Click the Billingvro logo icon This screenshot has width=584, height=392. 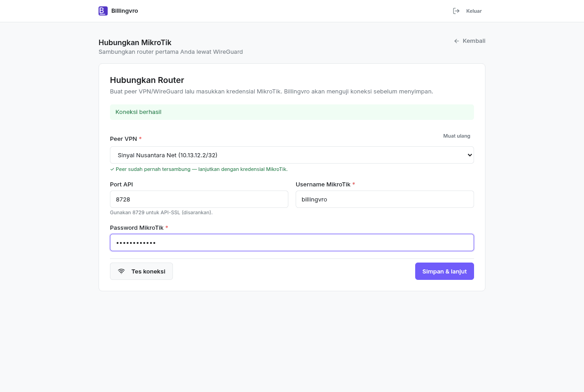(x=103, y=11)
